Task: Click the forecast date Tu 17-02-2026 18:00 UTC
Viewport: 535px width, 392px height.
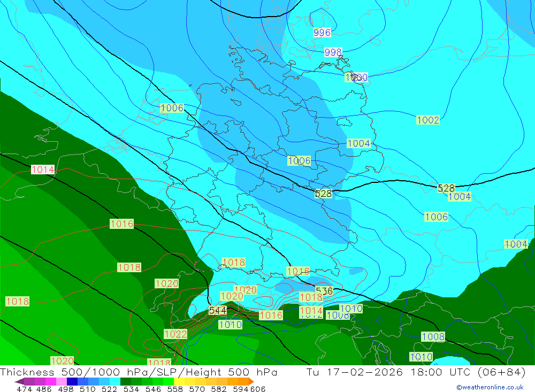Action: click(x=390, y=372)
